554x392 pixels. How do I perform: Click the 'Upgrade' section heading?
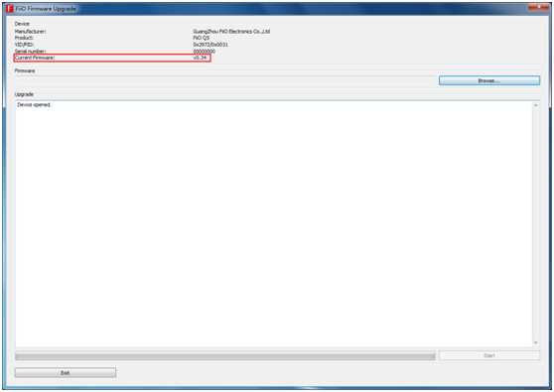click(x=24, y=94)
